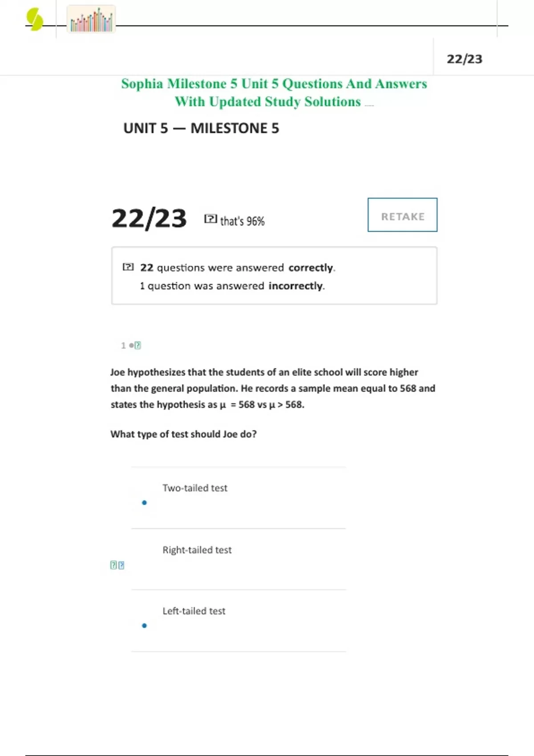The width and height of the screenshot is (534, 756).
Task: Click the icon before "22 questions were answered"
Action: tap(128, 267)
